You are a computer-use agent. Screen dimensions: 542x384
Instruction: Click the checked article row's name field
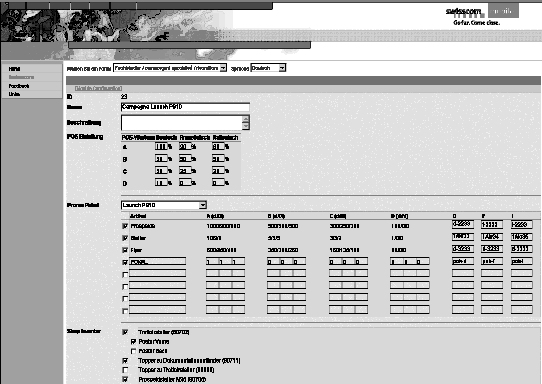click(157, 262)
